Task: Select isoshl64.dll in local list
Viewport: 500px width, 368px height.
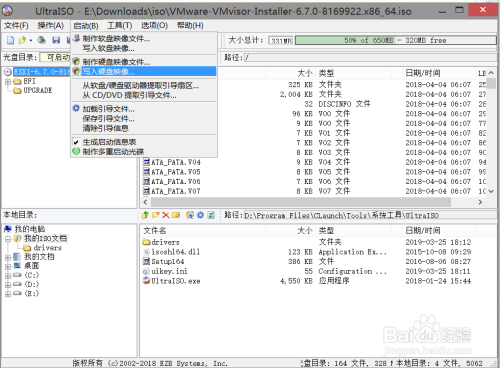Action: (x=175, y=252)
